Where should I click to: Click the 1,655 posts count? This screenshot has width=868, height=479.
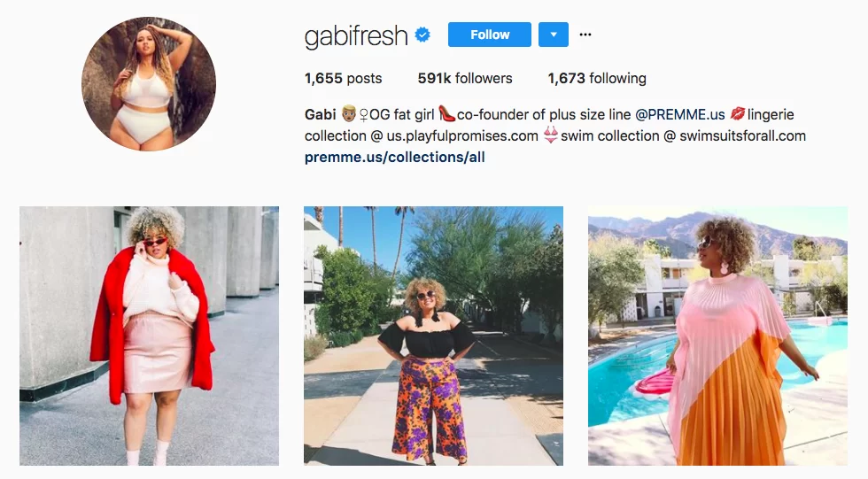(344, 79)
